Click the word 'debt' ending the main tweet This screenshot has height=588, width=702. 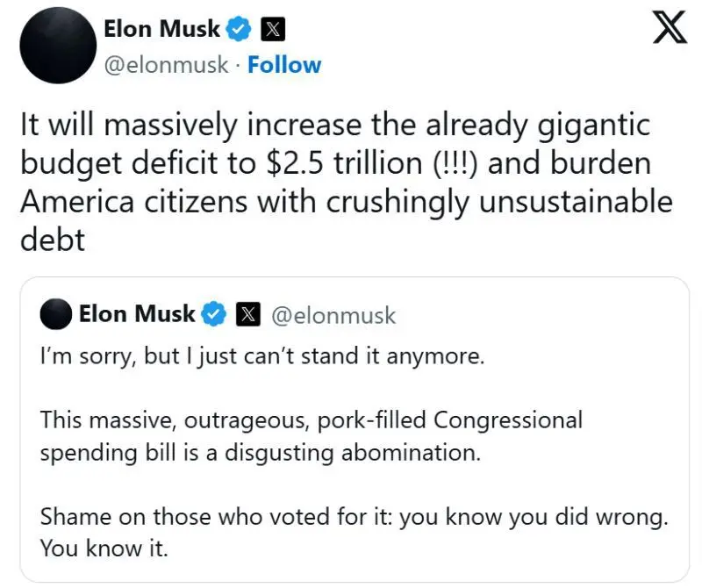(x=53, y=240)
